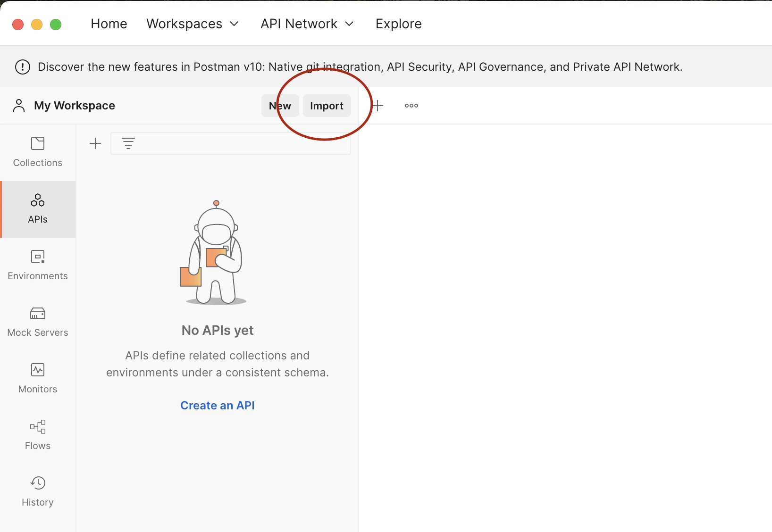The width and height of the screenshot is (772, 532).
Task: Open a new tab with plus icon
Action: tap(378, 106)
